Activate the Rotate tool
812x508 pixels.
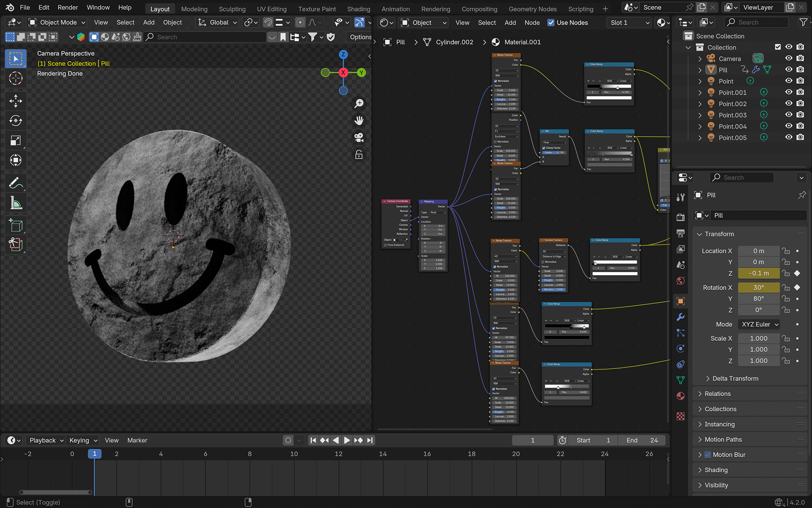(x=16, y=121)
